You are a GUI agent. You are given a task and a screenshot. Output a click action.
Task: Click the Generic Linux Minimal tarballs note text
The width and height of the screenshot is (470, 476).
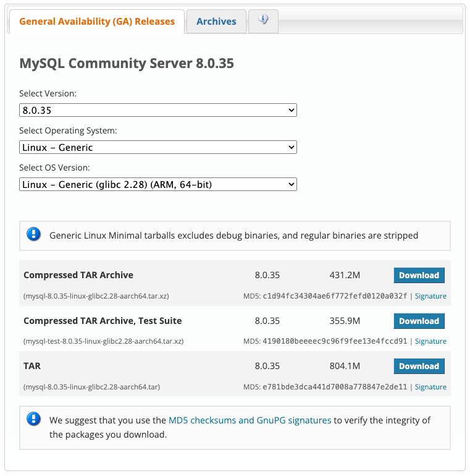point(234,236)
